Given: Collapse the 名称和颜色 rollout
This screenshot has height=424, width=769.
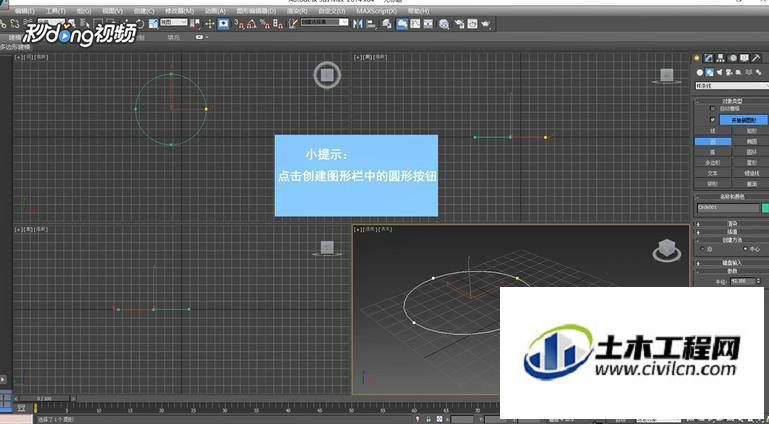Looking at the screenshot, I should click(x=732, y=197).
